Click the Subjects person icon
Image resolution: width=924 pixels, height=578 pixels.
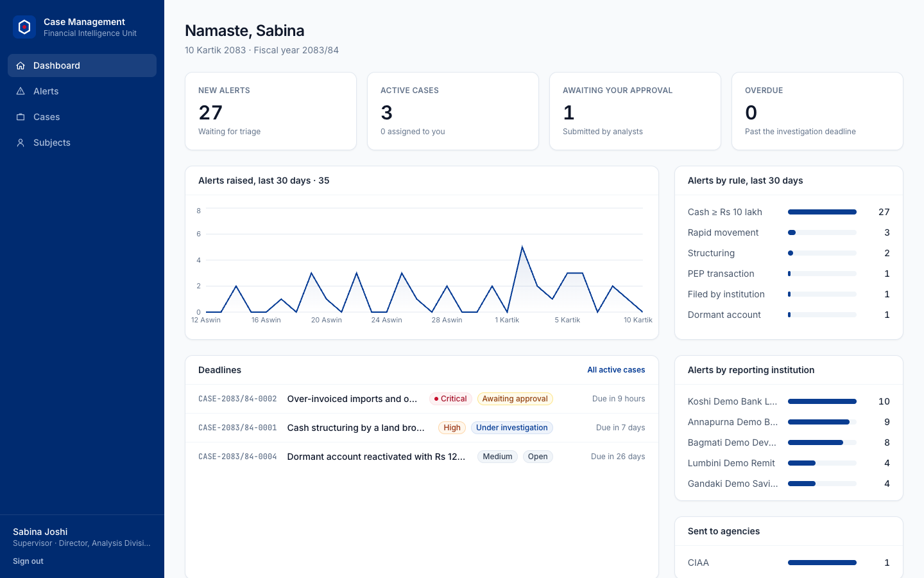(x=21, y=143)
